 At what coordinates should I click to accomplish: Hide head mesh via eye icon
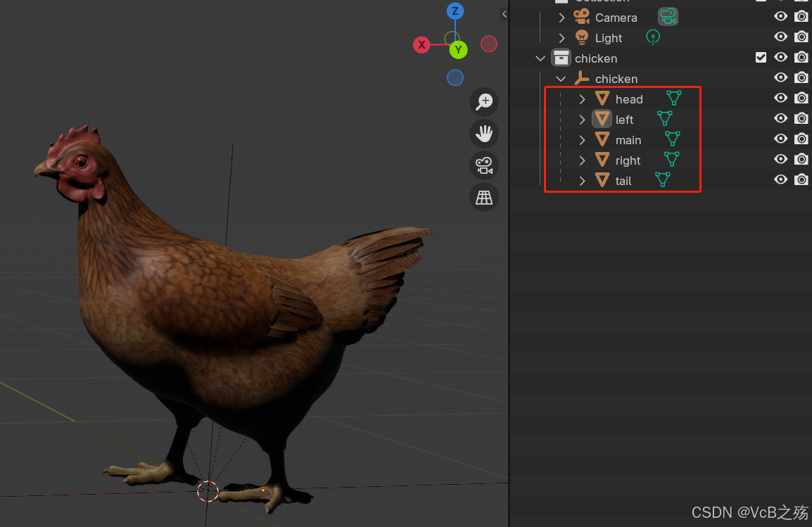click(x=780, y=98)
